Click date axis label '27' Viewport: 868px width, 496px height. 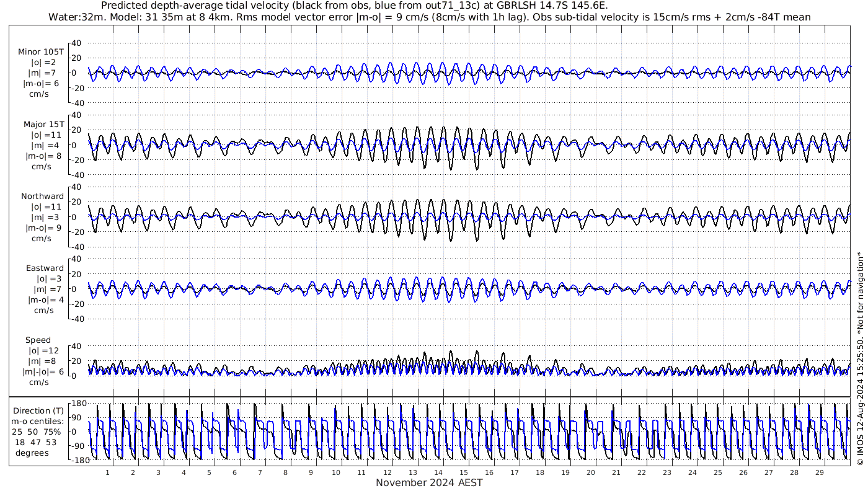pyautogui.click(x=768, y=472)
